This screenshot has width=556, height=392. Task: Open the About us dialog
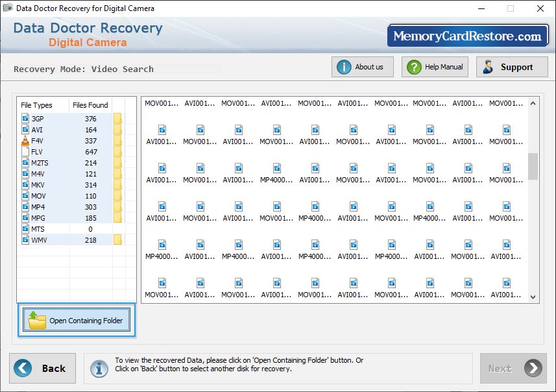click(363, 67)
